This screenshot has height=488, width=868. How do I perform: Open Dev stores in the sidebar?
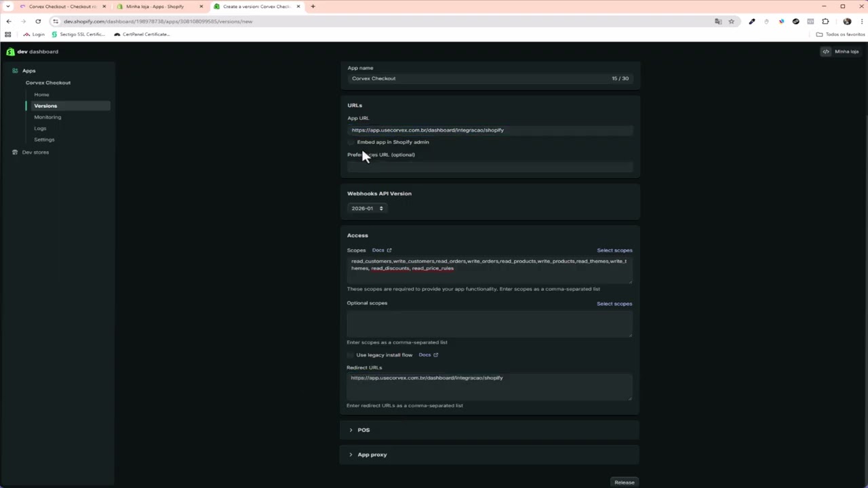35,152
